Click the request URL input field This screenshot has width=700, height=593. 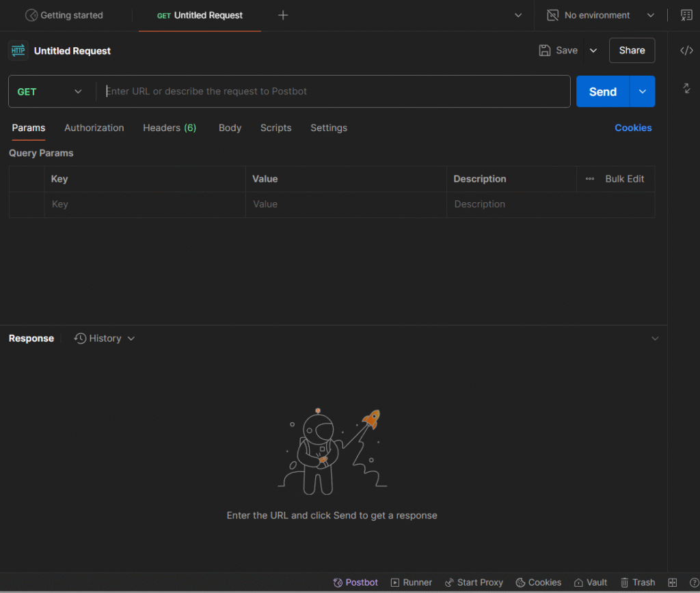pos(335,92)
